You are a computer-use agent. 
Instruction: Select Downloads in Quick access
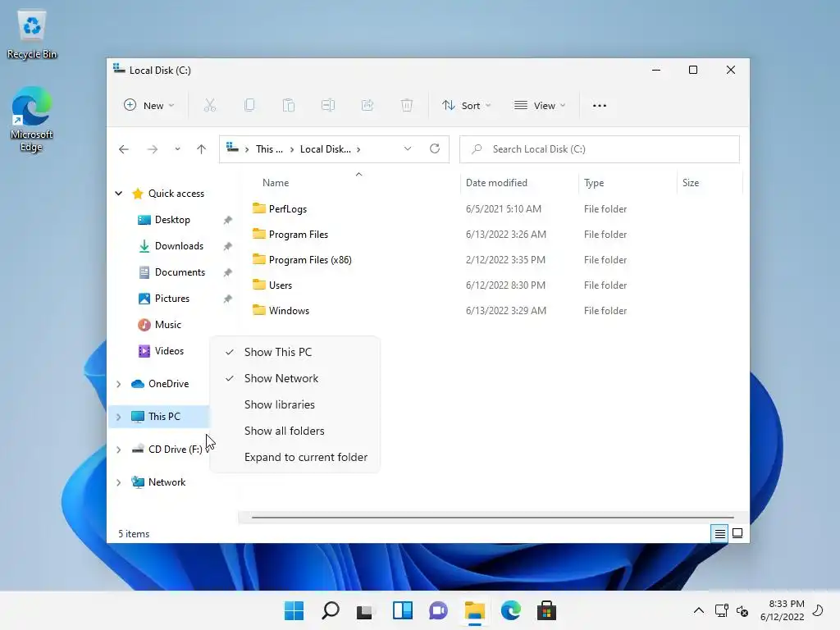click(x=178, y=246)
